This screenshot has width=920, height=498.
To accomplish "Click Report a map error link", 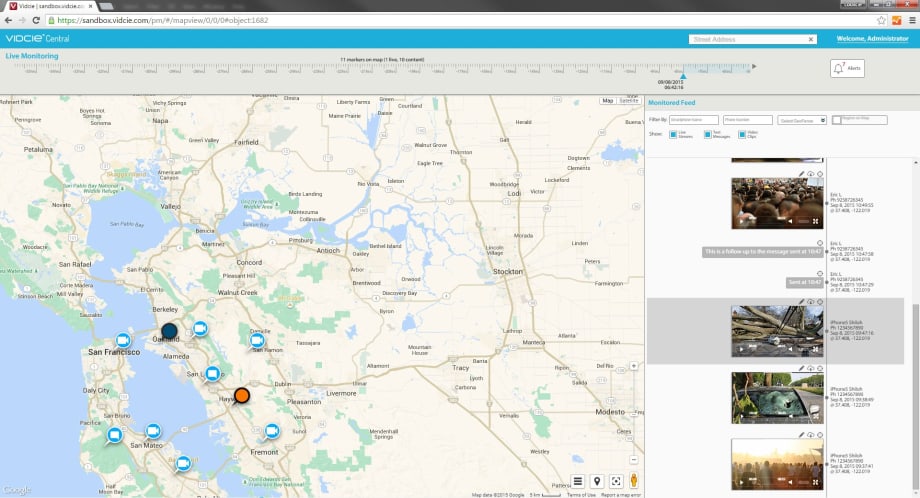I will click(x=621, y=495).
